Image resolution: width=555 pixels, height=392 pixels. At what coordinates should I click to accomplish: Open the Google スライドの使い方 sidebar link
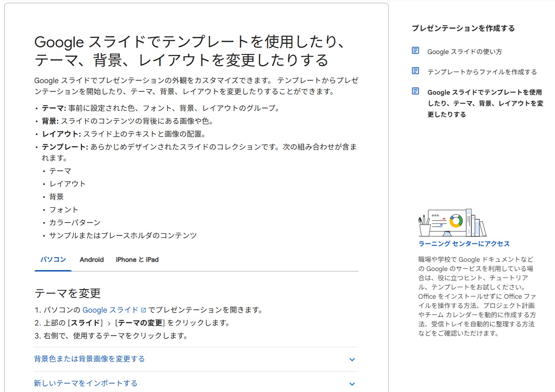(464, 52)
